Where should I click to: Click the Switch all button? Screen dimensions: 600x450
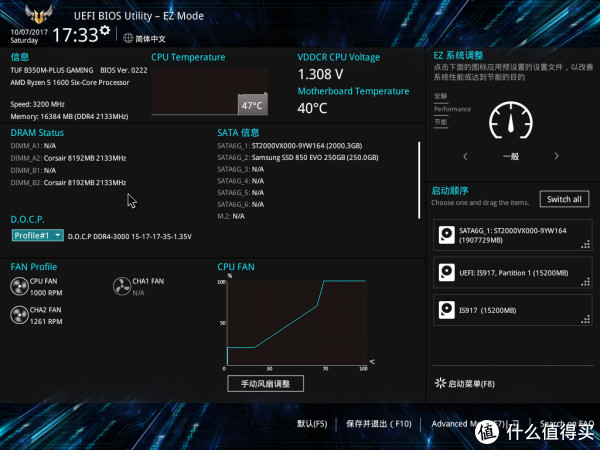[x=564, y=199]
